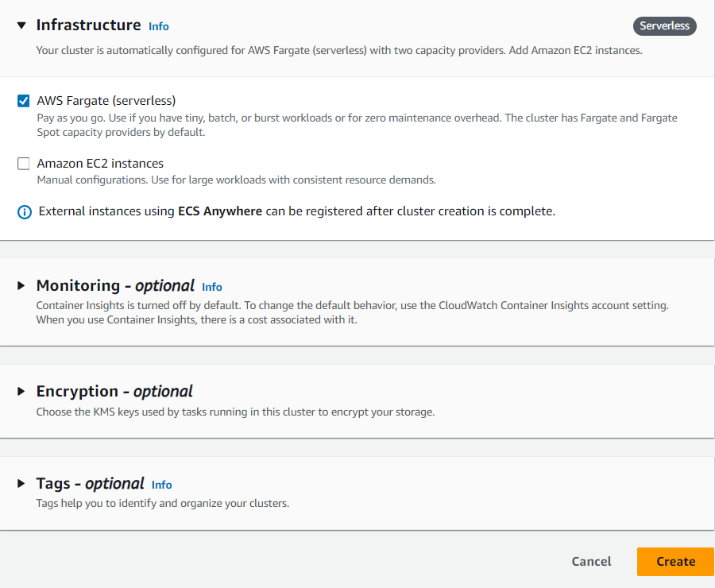Expand the Tags section triangle
715x588 pixels.
pyautogui.click(x=21, y=484)
